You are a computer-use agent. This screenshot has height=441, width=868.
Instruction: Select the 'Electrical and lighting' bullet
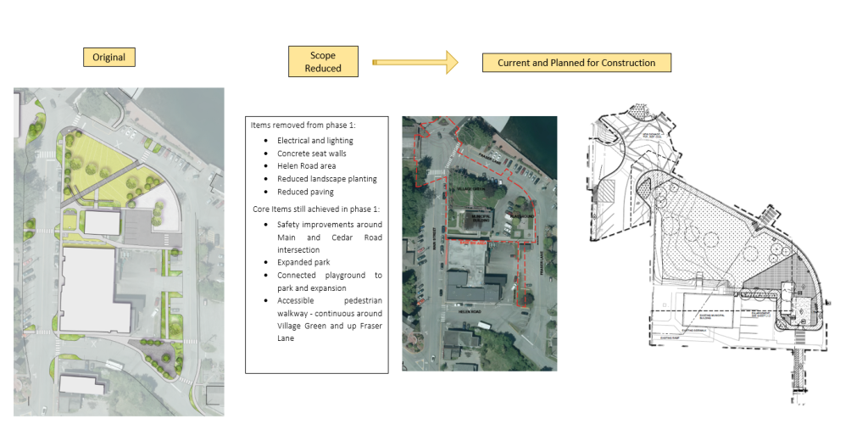click(x=314, y=141)
